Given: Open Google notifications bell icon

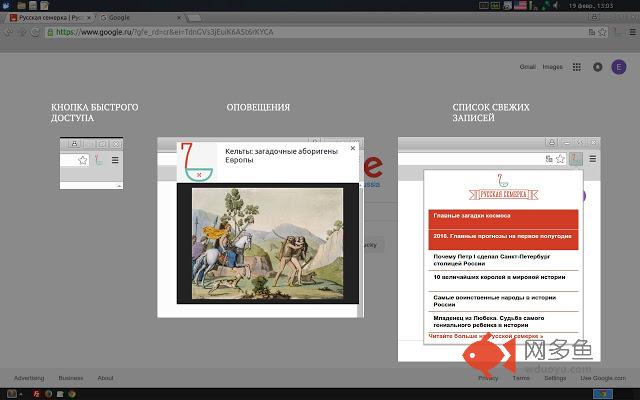Looking at the screenshot, I should pyautogui.click(x=598, y=67).
